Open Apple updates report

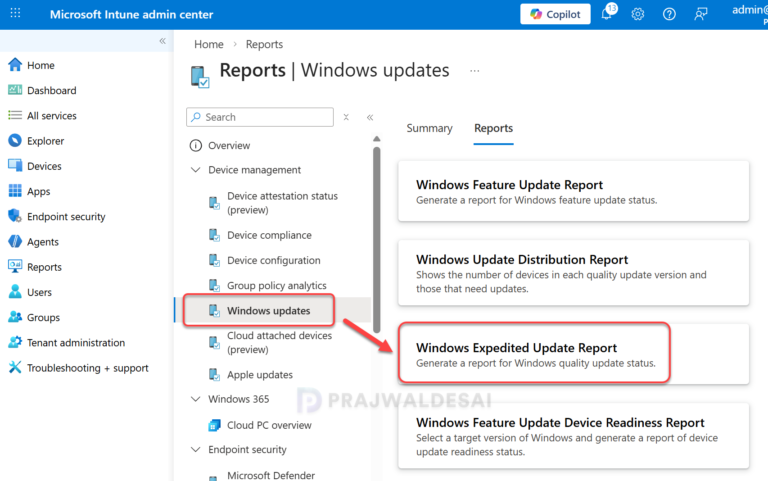[x=260, y=375]
